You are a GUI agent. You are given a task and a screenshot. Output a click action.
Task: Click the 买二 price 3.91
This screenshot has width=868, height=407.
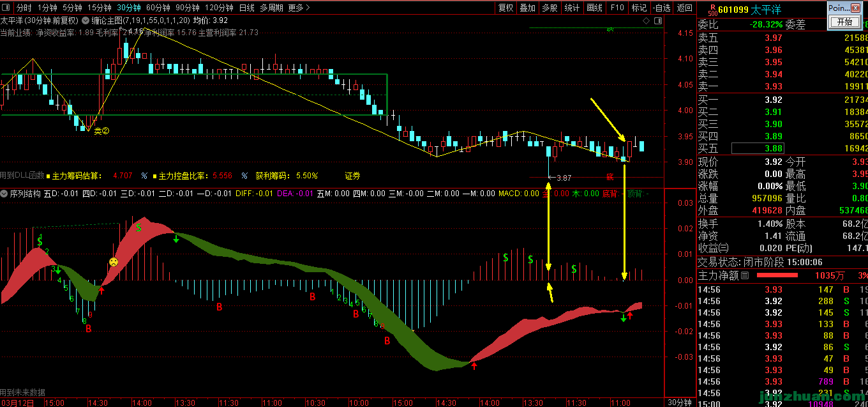pyautogui.click(x=773, y=112)
